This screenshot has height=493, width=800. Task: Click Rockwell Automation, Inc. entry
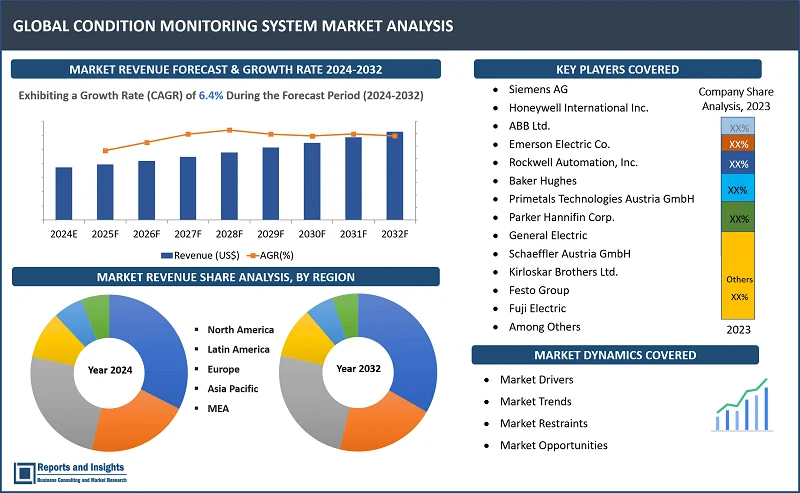pos(573,162)
